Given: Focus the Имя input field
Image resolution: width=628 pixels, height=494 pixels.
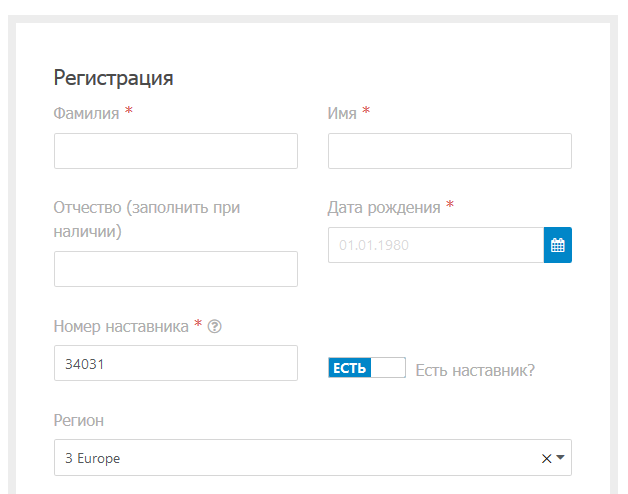Looking at the screenshot, I should (x=450, y=151).
